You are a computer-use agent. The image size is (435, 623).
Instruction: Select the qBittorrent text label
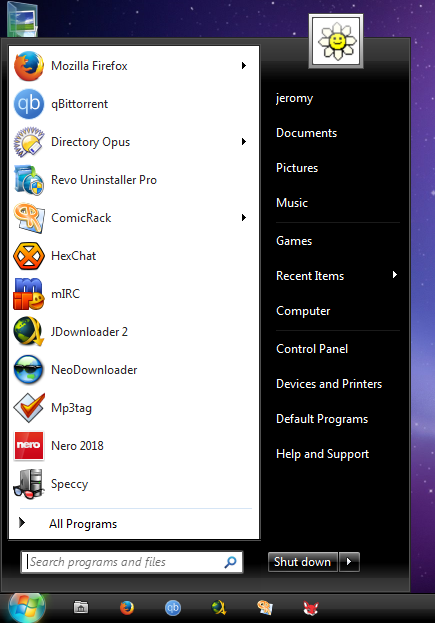(79, 104)
